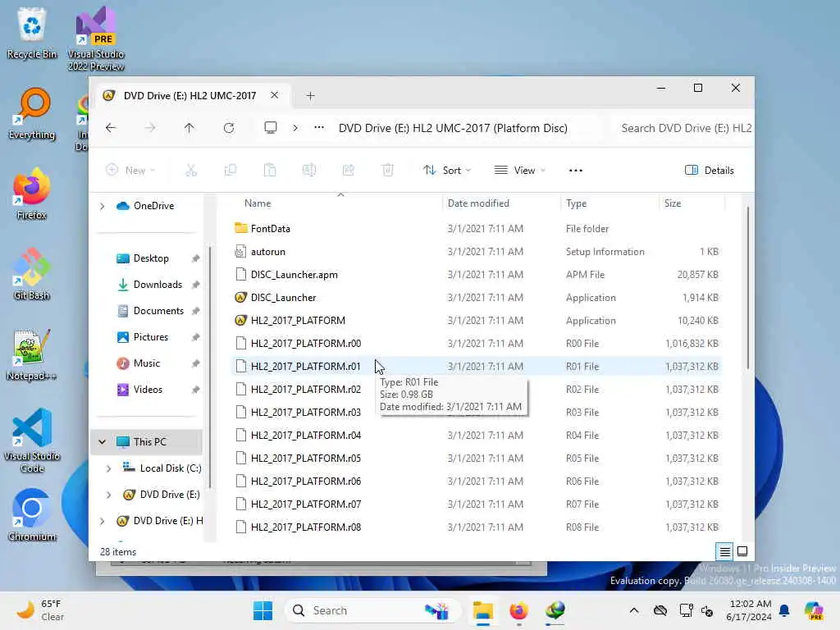Click the Rename toolbar icon
The height and width of the screenshot is (630, 840).
point(309,171)
